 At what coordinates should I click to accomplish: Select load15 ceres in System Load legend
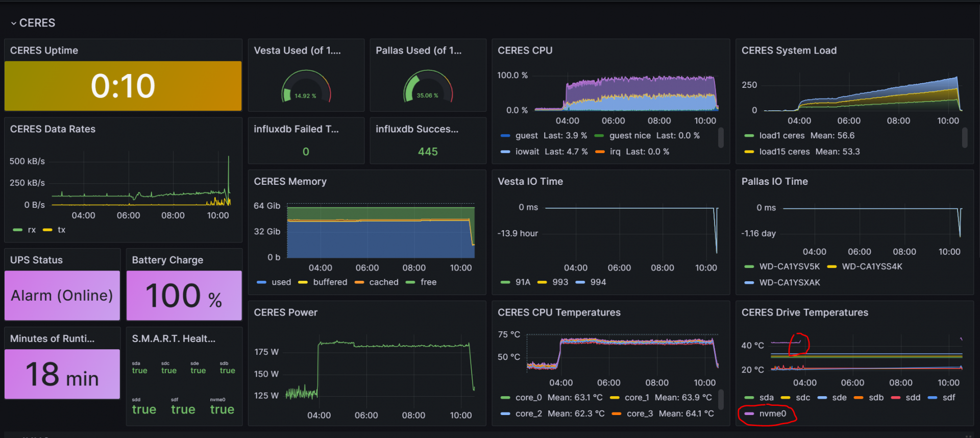click(x=784, y=152)
